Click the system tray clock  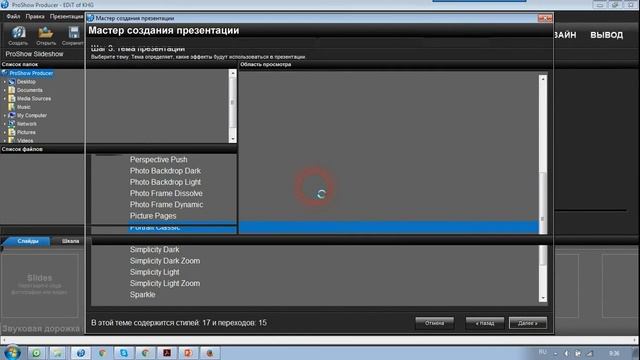[614, 353]
